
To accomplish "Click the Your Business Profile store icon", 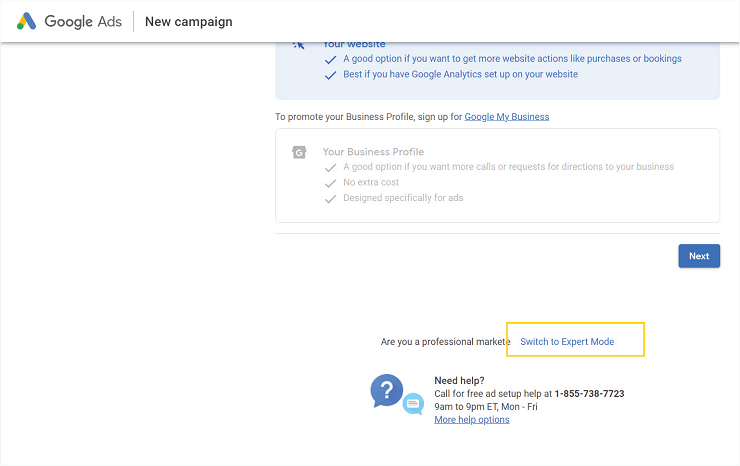I will tap(299, 153).
